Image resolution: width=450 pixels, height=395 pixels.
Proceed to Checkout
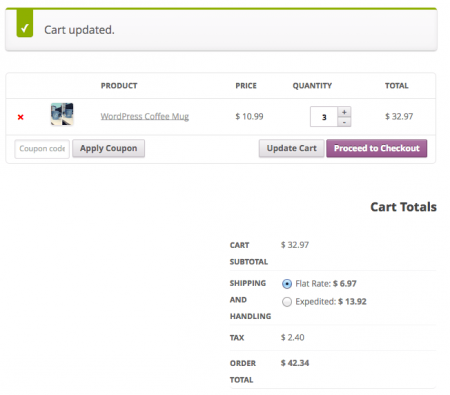click(377, 148)
